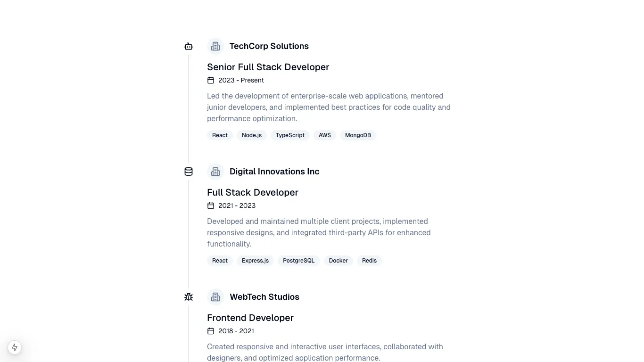Click the Express.js skill badge

click(255, 261)
